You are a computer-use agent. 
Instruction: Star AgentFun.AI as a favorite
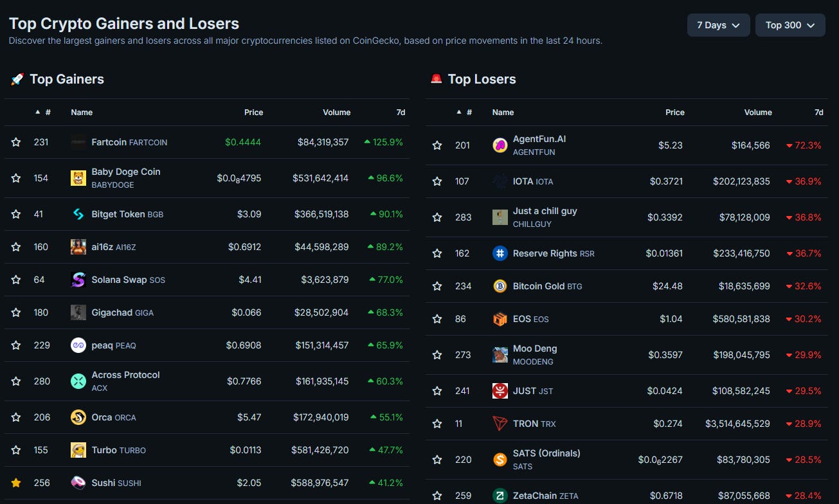[437, 145]
